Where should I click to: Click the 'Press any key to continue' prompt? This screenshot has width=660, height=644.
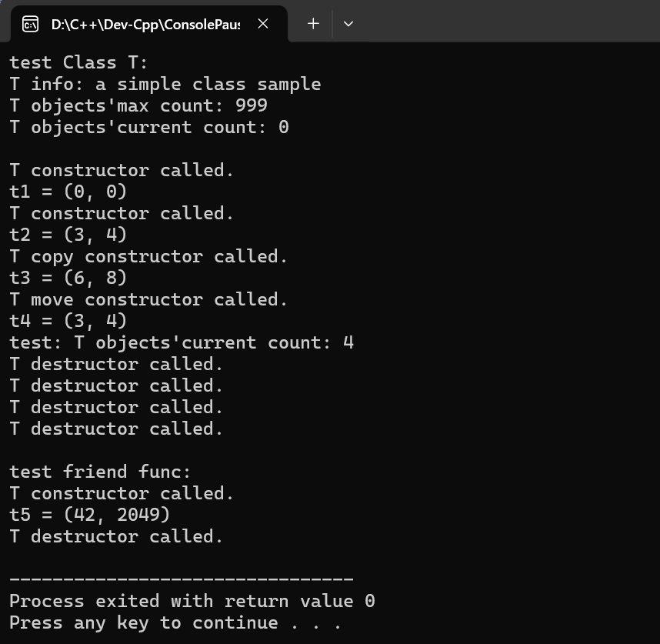[175, 622]
